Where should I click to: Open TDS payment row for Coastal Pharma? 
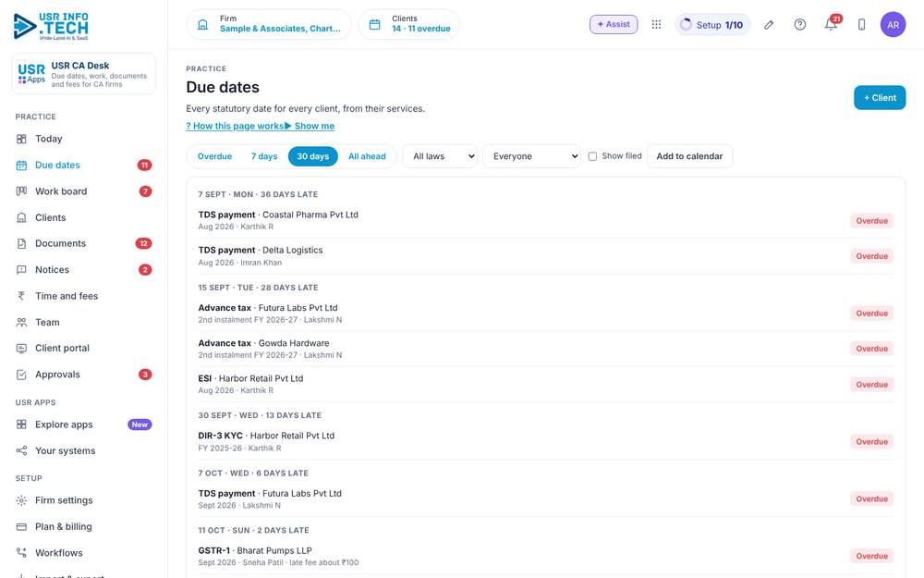(x=546, y=221)
